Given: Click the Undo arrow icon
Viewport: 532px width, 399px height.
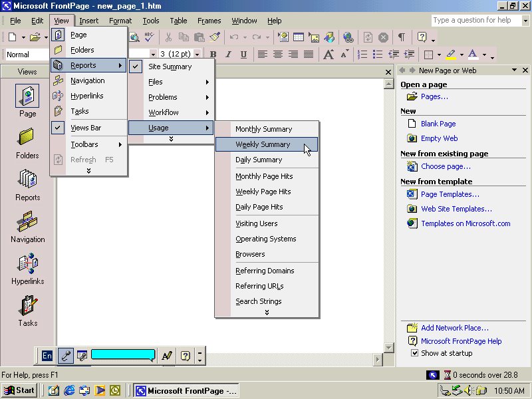Looking at the screenshot, I should (x=234, y=37).
